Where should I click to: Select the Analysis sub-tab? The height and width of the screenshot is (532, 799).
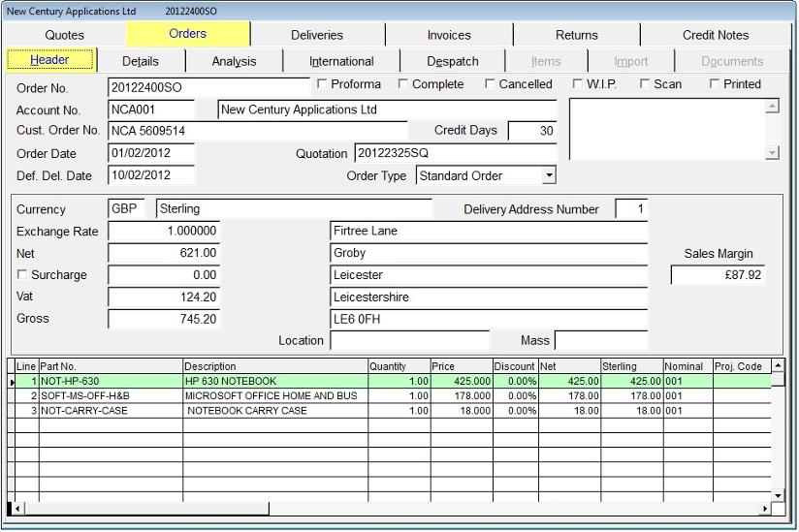click(234, 61)
